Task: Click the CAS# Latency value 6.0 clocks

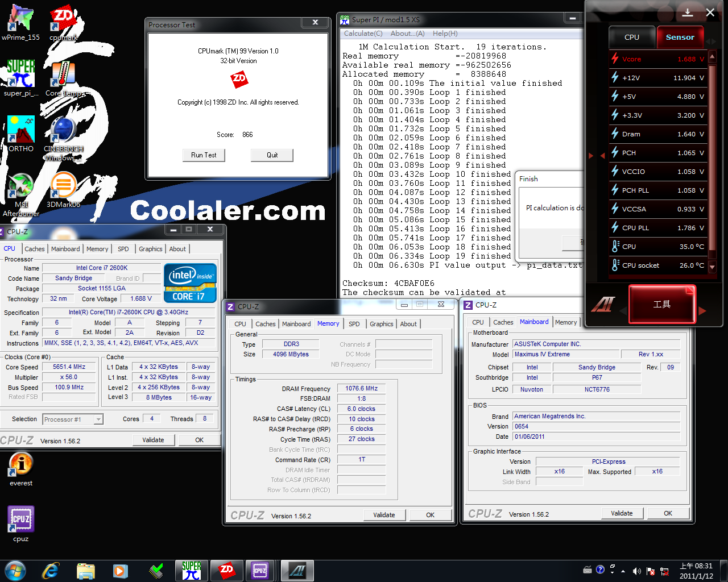Action: tap(362, 409)
